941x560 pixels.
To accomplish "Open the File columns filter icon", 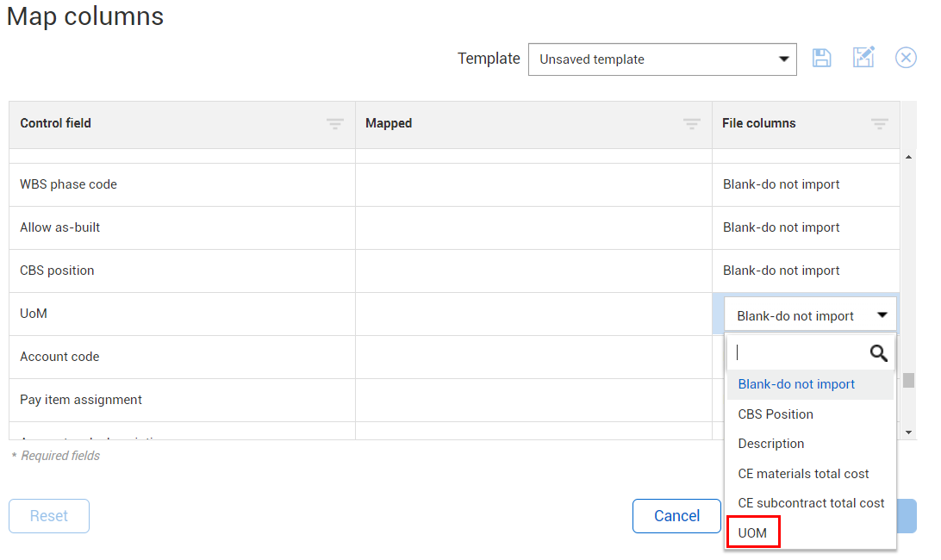I will [x=880, y=124].
